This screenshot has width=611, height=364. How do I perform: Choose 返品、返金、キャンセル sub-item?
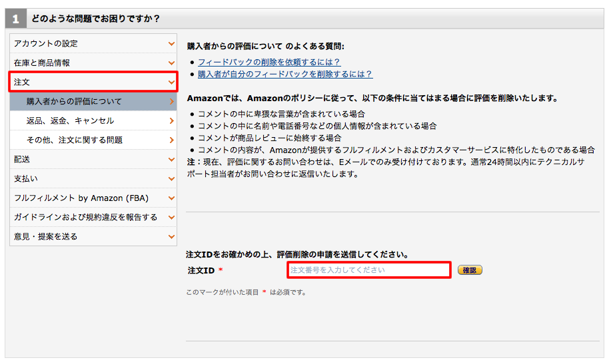tap(93, 121)
